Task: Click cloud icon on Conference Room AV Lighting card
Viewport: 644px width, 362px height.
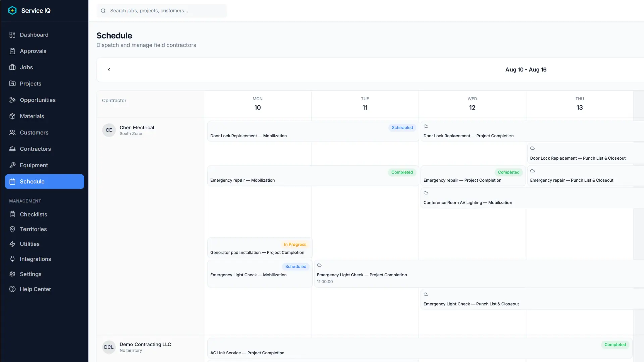Action: pyautogui.click(x=426, y=193)
